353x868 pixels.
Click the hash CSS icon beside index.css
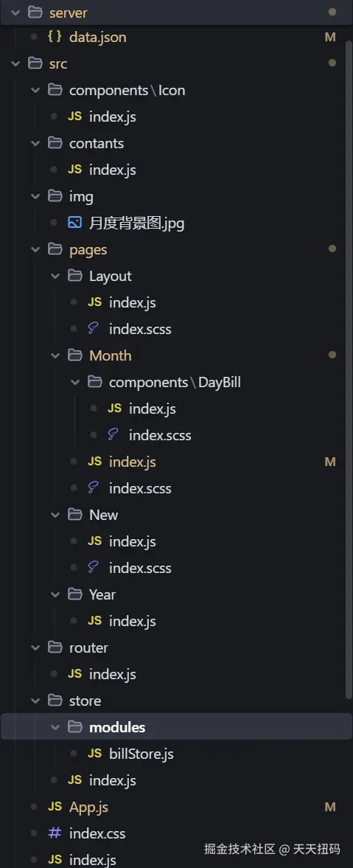(x=55, y=833)
